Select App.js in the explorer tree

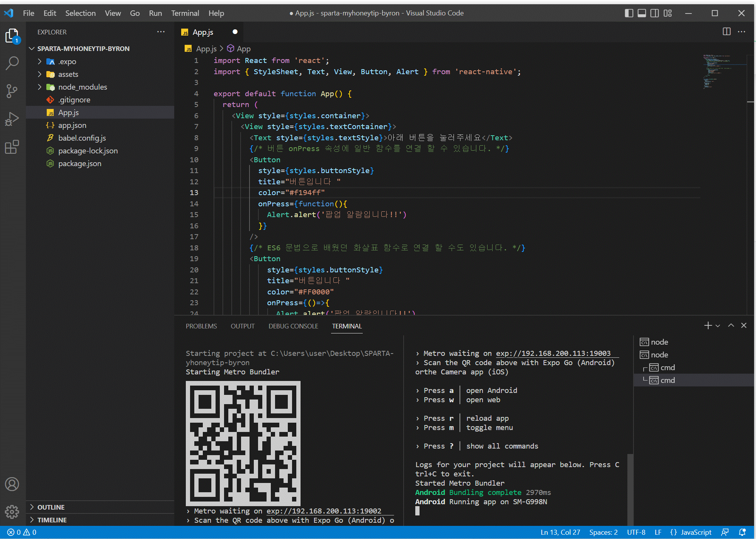(100, 112)
